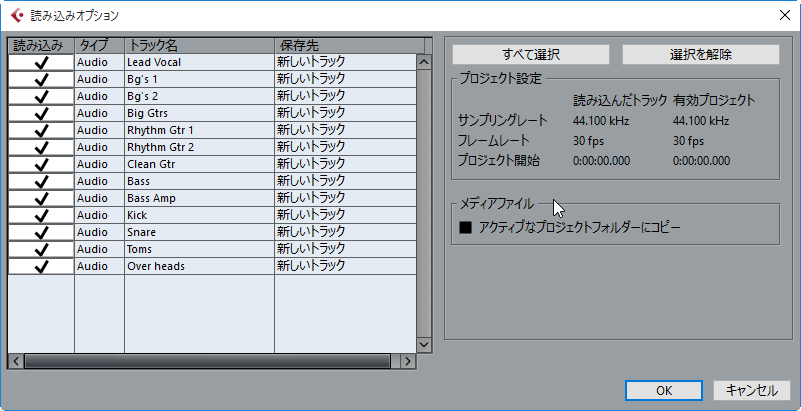Enable アクティブなプロジェクトフォルダーにコピー checkbox
Viewport: 801px width, 411px height.
pyautogui.click(x=465, y=228)
